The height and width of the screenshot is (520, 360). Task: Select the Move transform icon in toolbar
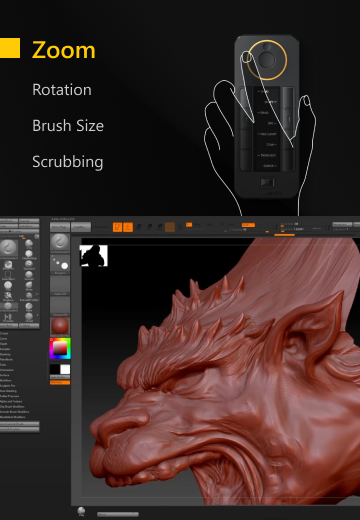pyautogui.click(x=139, y=227)
